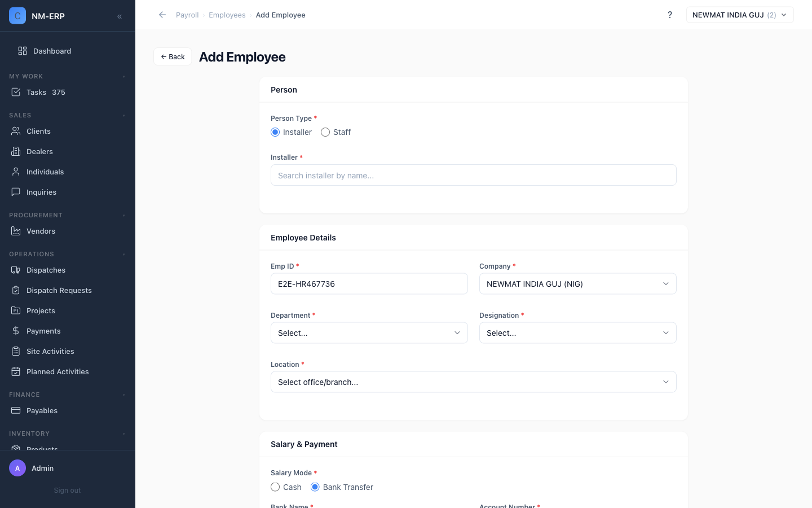Select the Installer person type
The image size is (812, 508).
(275, 132)
